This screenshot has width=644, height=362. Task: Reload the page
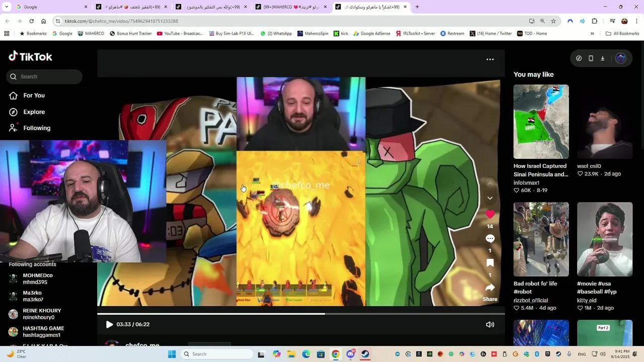(x=31, y=21)
